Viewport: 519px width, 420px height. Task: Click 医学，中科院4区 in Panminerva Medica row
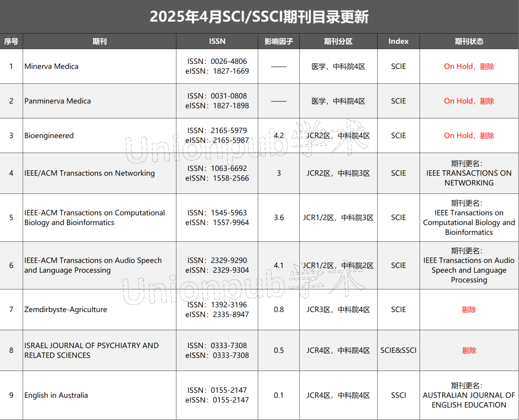pos(338,101)
